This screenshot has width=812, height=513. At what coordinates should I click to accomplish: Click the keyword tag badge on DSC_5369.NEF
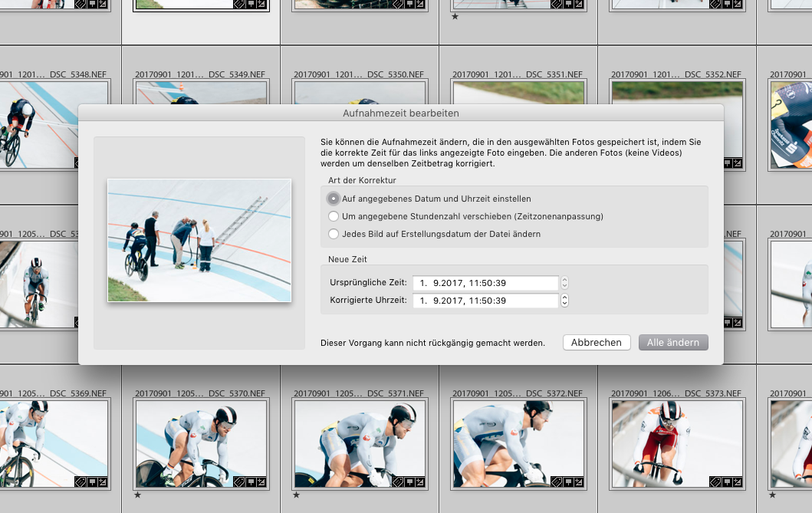coord(80,482)
